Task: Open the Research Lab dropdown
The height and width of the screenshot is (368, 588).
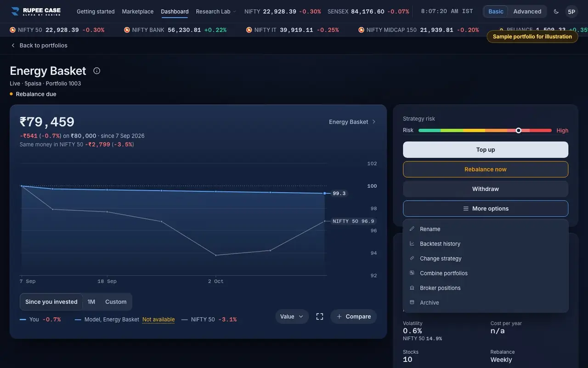Action: (x=216, y=11)
